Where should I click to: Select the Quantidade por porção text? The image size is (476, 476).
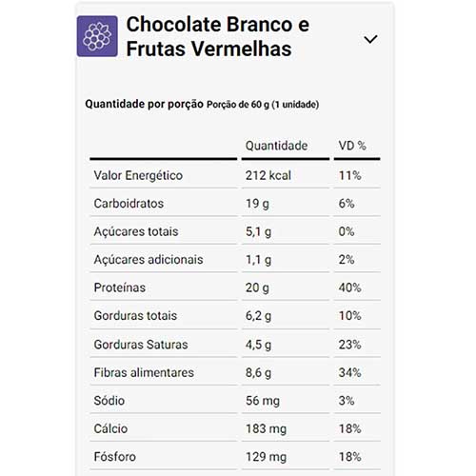144,104
